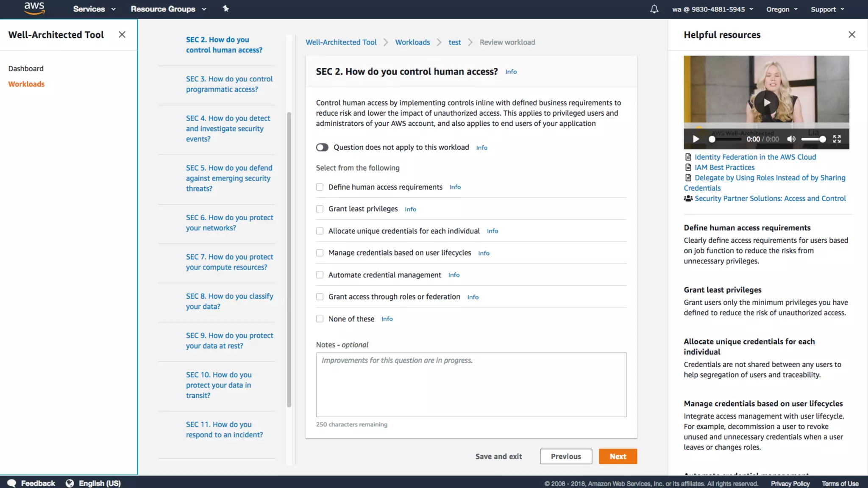
Task: Check 'Grant least privileges' option
Action: pos(320,209)
